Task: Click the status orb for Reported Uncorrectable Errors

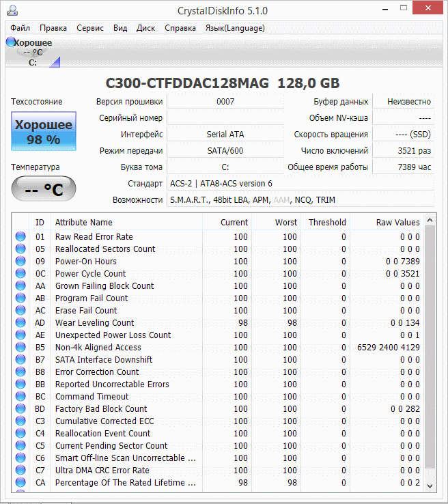Action: pos(20,384)
